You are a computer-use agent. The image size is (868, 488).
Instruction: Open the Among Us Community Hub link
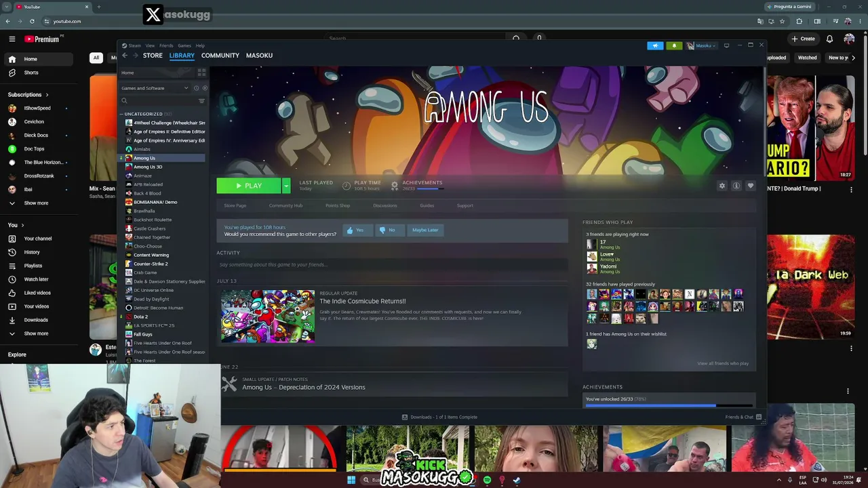[x=285, y=205]
